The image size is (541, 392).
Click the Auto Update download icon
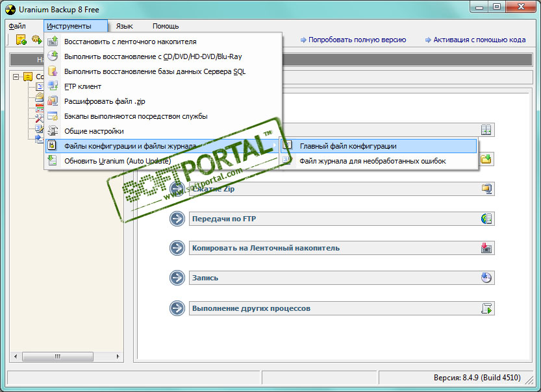53,161
